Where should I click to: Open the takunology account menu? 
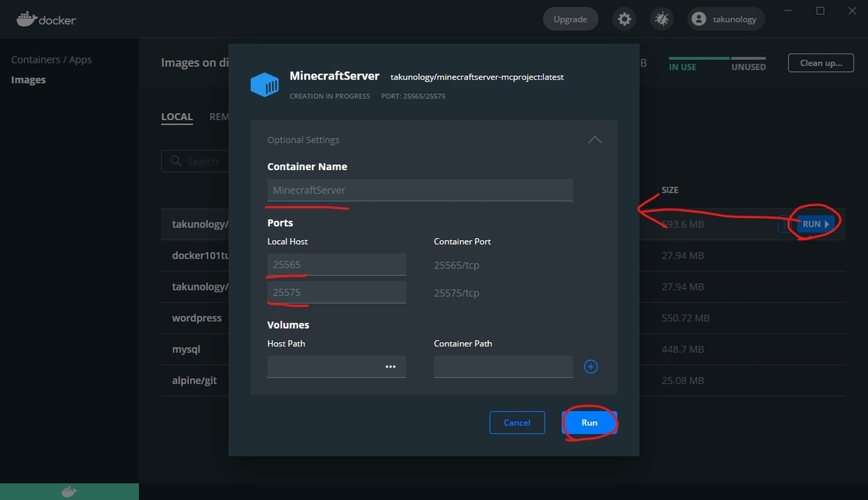726,20
